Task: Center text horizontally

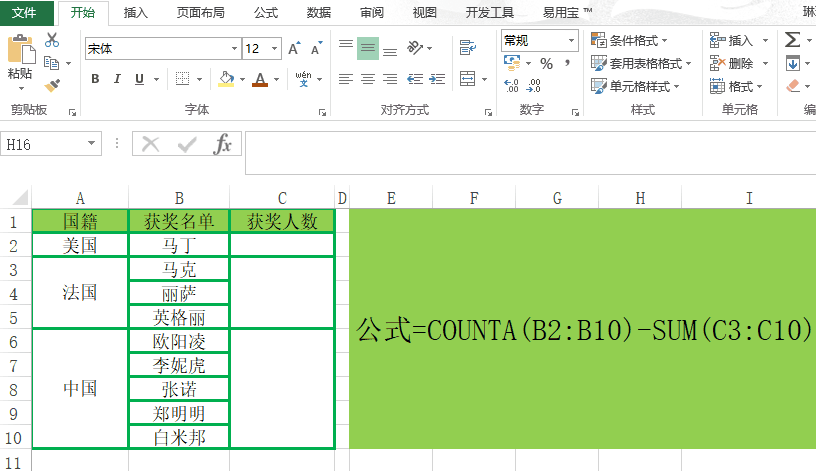Action: coord(368,79)
